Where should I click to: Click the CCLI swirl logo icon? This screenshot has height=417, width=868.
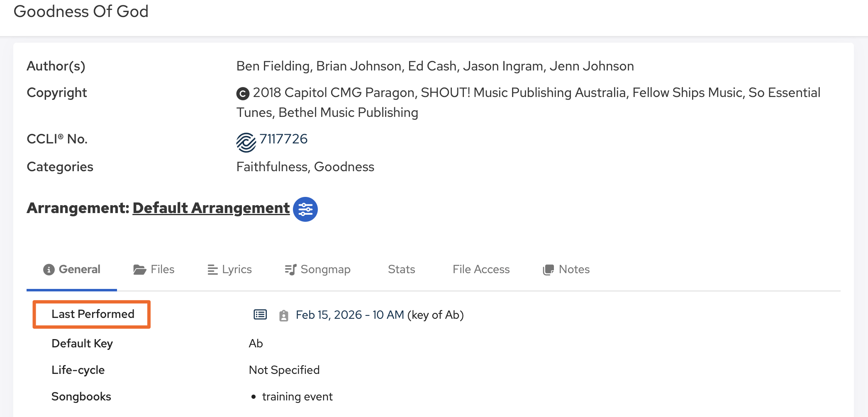246,142
